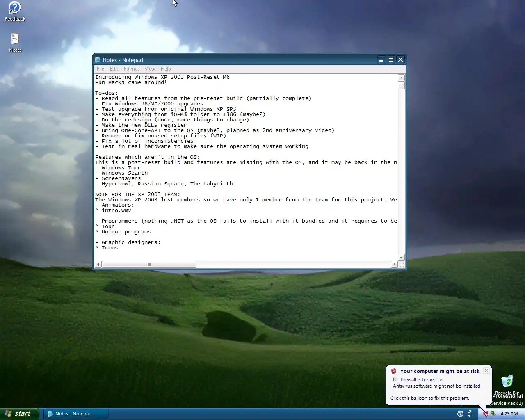Click the Start button
Image resolution: width=525 pixels, height=420 pixels.
click(19, 414)
